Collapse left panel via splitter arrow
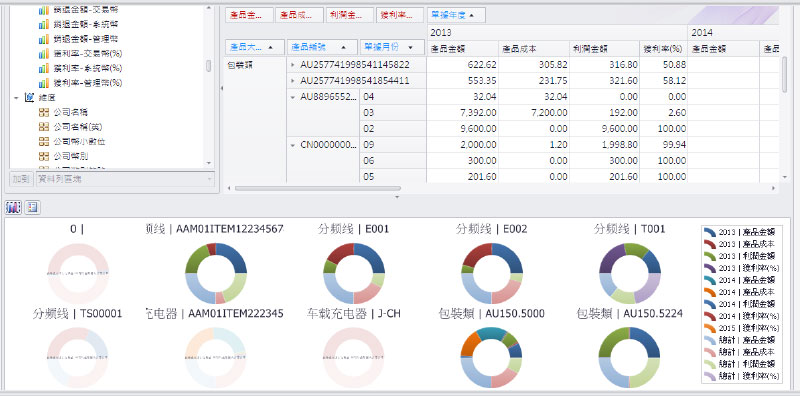The height and width of the screenshot is (396, 800). [x=222, y=88]
